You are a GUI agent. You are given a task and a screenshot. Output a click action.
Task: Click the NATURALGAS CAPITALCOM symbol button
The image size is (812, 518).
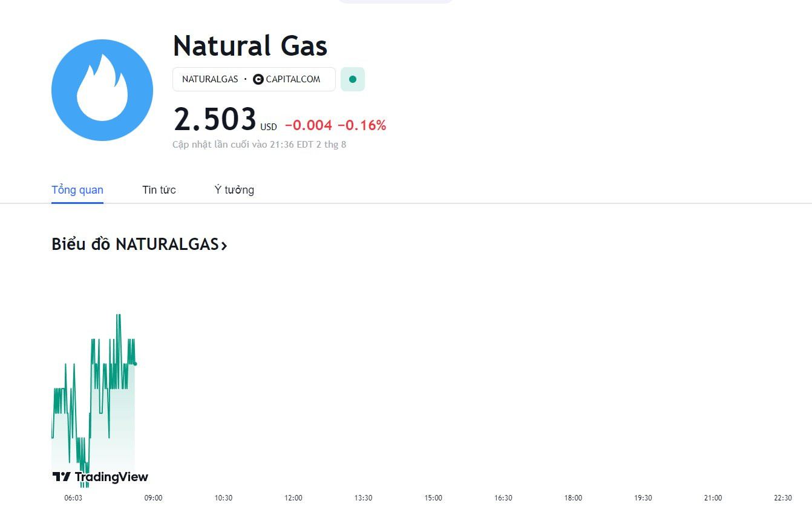click(x=254, y=79)
